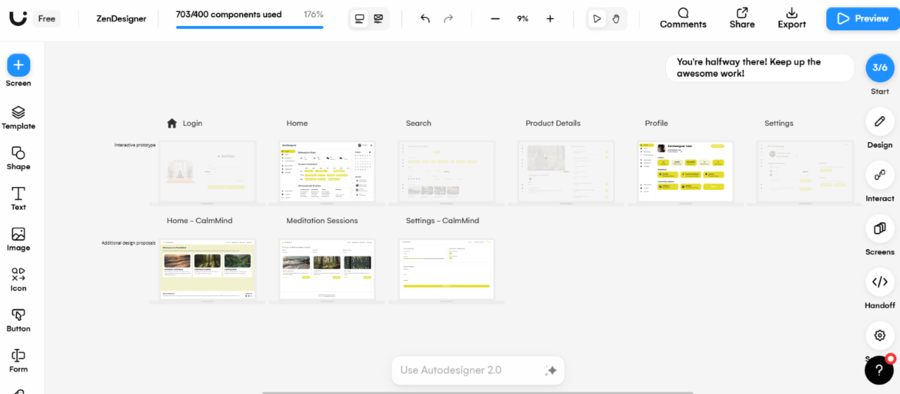Open Comments

(683, 18)
